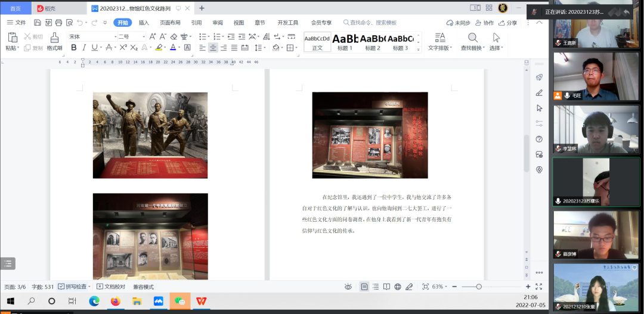Click the vertical scrollbar thumb of the document
Viewport: 644px width, 314px height.
tap(527, 154)
